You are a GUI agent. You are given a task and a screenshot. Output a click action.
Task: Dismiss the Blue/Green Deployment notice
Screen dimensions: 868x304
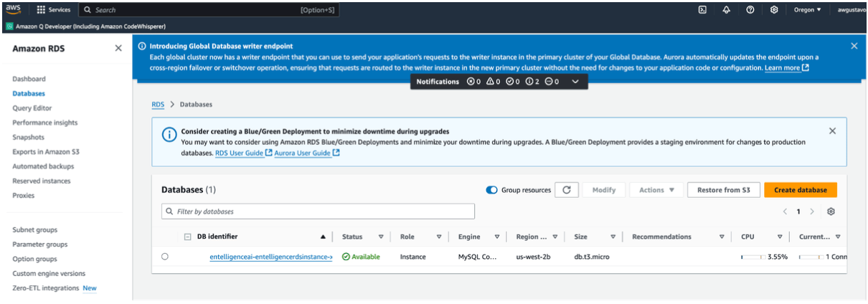pyautogui.click(x=832, y=131)
